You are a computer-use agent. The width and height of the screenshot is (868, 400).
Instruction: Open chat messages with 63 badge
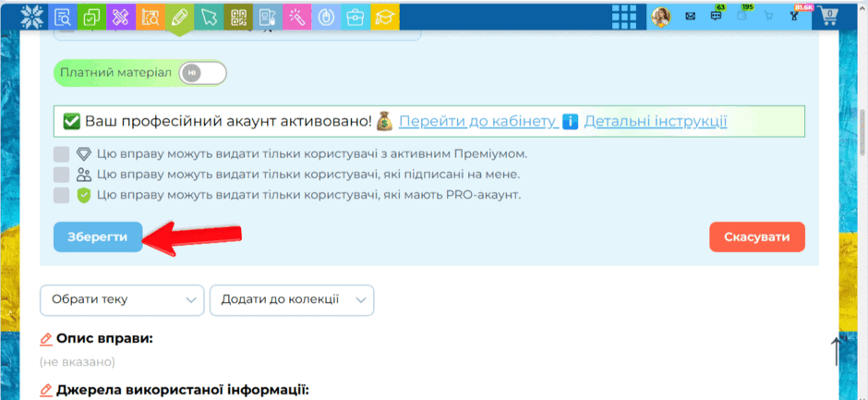point(717,16)
